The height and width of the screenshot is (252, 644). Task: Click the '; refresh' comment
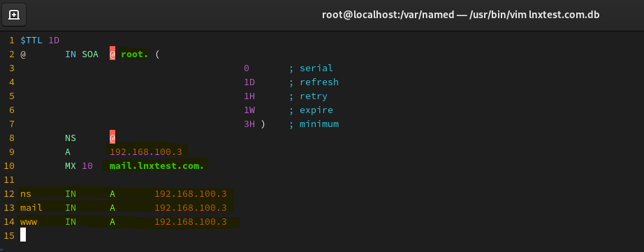tap(314, 82)
